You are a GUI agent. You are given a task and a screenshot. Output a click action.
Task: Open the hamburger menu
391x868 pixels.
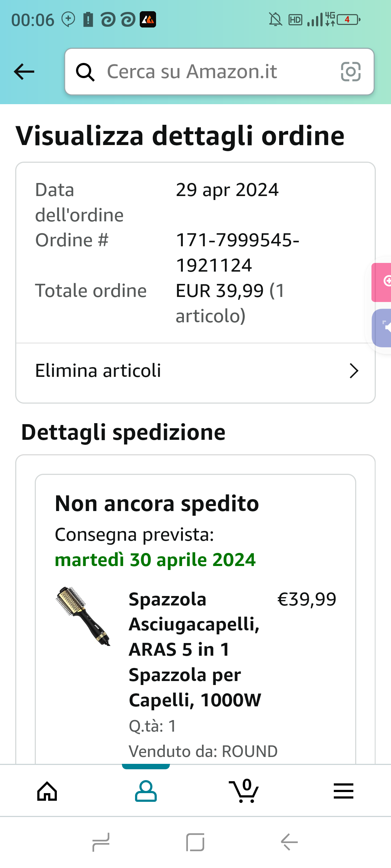pos(343,791)
